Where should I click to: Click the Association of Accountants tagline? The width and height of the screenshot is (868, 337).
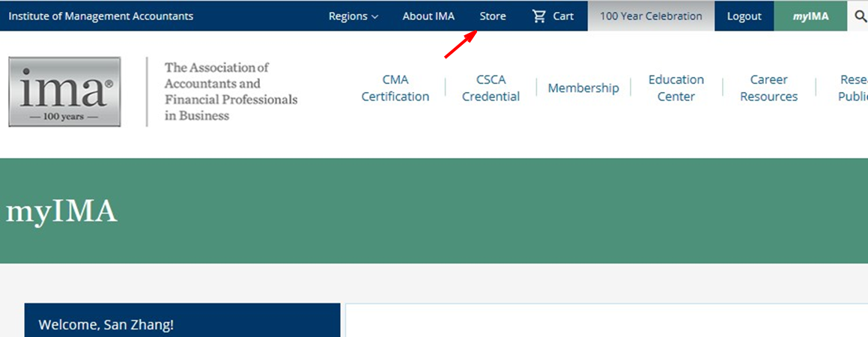tap(231, 92)
